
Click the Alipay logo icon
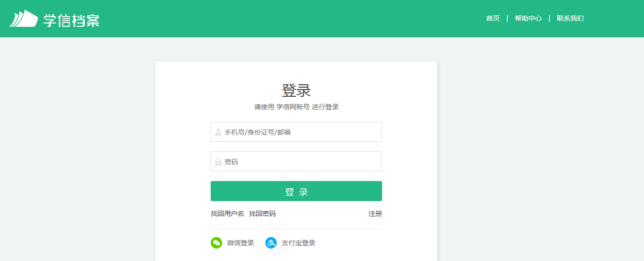pos(271,243)
